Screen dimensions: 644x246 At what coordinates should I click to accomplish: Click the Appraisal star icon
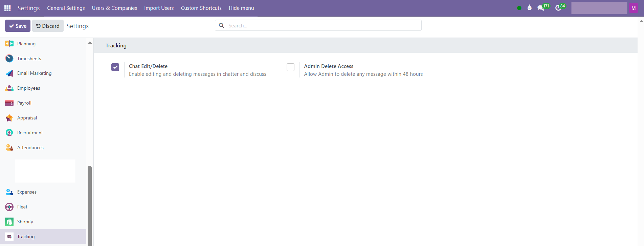click(x=9, y=118)
